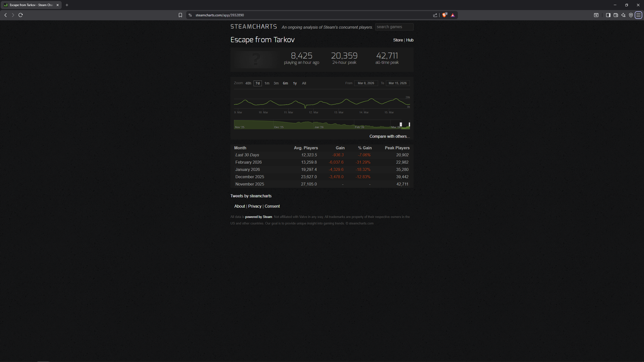The height and width of the screenshot is (362, 644).
Task: Click the Brave VPN shield icon
Action: coord(631,15)
